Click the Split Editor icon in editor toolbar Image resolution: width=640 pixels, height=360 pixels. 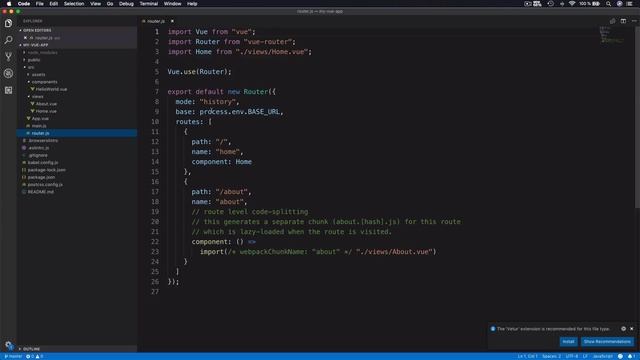point(623,21)
